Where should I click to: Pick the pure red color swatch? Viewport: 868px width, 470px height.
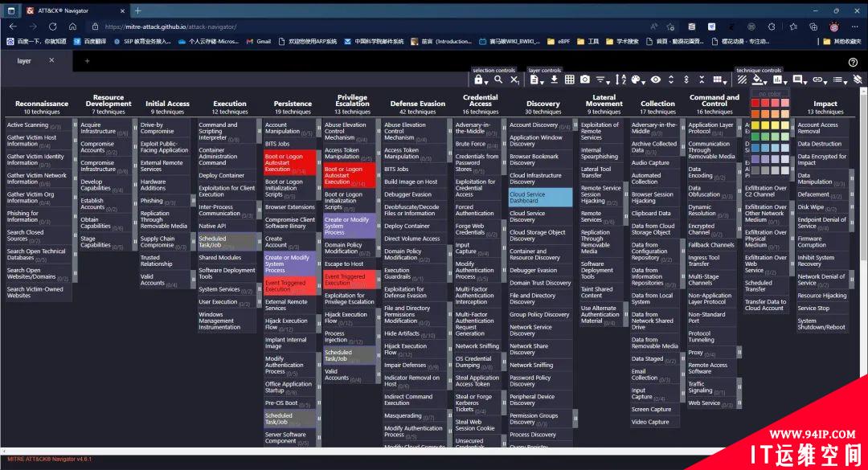tap(755, 103)
